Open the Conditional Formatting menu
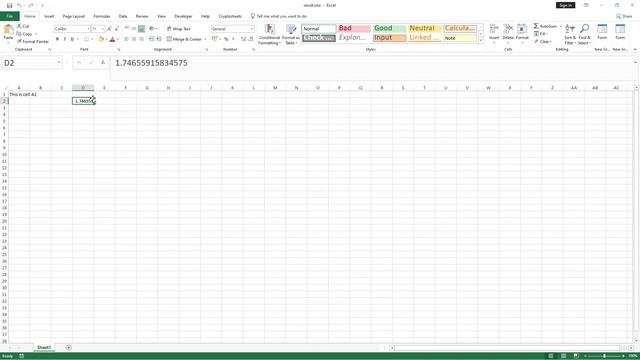Viewport: 640px width, 360px height. point(269,34)
